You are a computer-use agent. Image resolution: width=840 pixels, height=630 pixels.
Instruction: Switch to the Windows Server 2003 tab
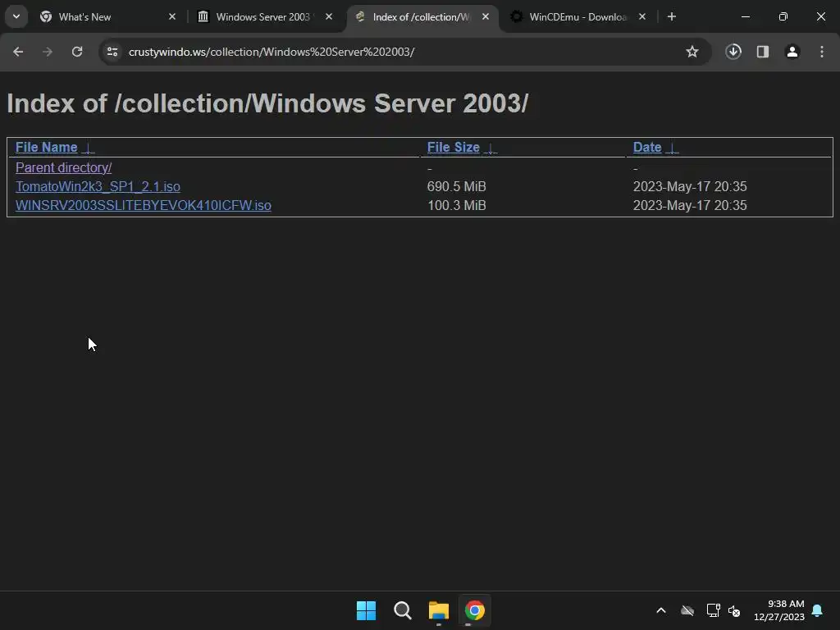coord(263,16)
